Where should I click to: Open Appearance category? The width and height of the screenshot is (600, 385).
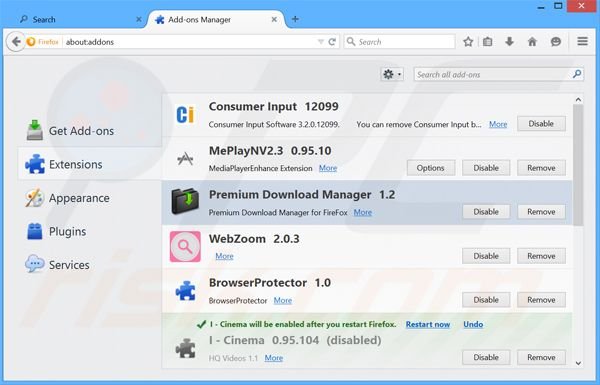point(90,198)
